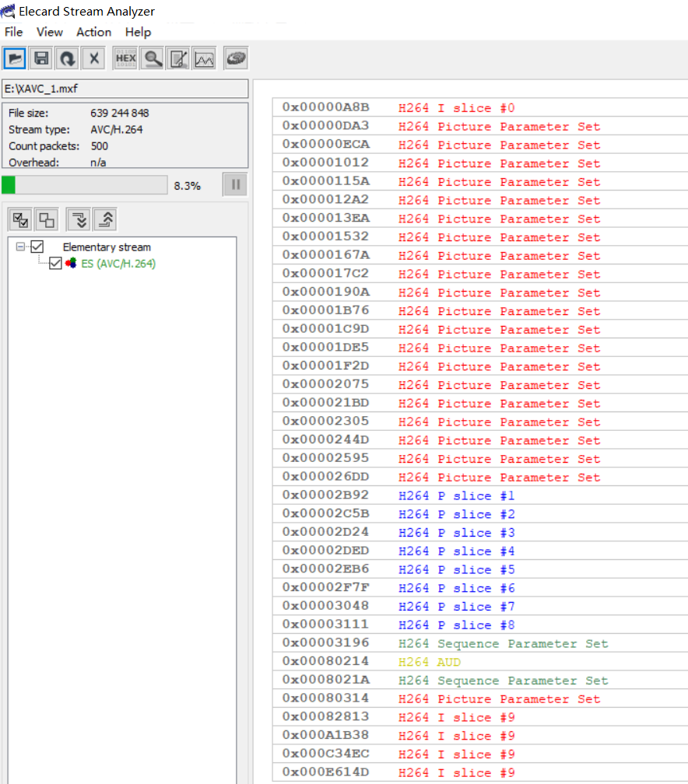This screenshot has height=784, width=688.
Task: Click the colored ES stream type icon
Action: click(x=71, y=263)
